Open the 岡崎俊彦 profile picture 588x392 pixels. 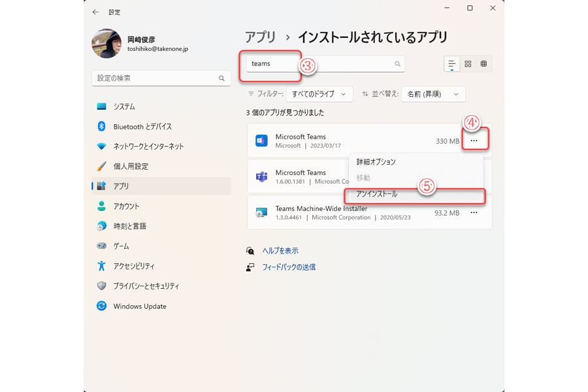pyautogui.click(x=106, y=44)
